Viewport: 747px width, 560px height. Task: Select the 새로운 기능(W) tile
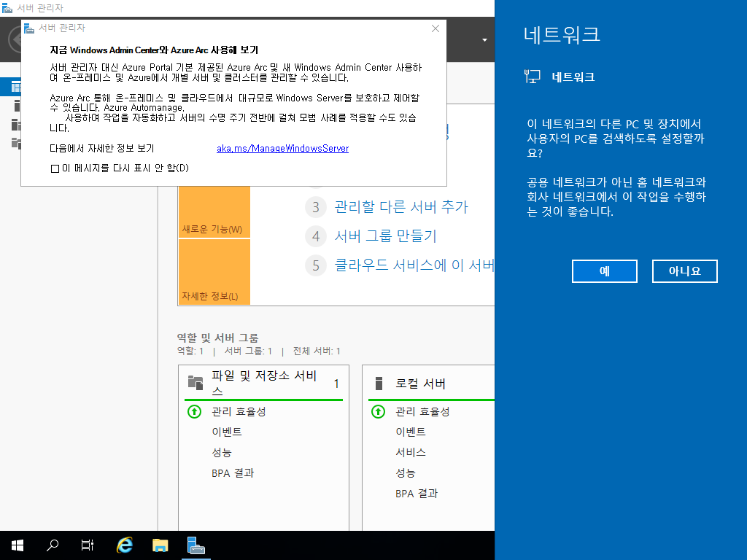214,212
